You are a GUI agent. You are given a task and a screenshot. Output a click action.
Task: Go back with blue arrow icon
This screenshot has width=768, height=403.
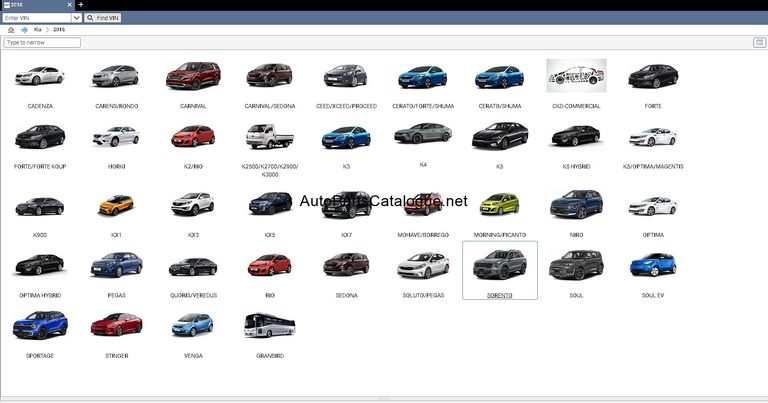pos(24,30)
